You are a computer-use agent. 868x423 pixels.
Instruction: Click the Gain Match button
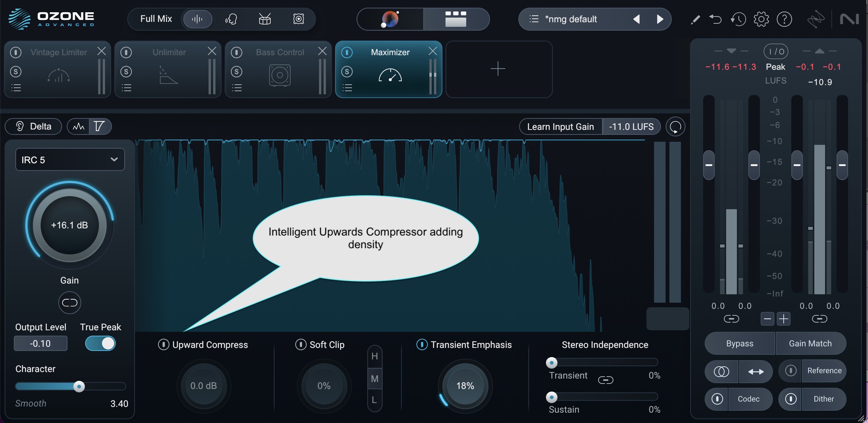(x=810, y=344)
